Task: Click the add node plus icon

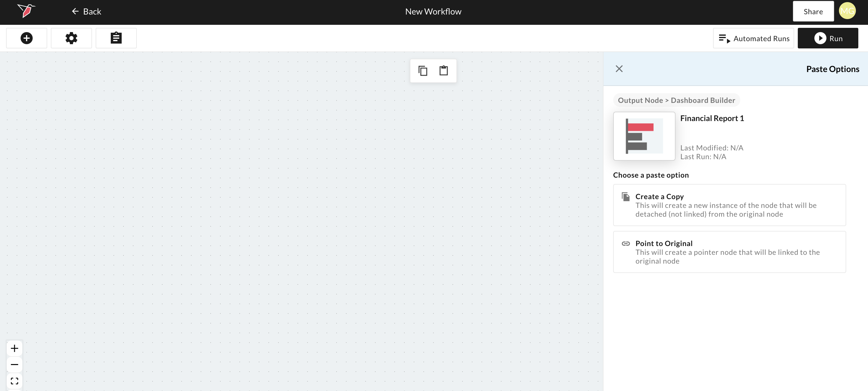Action: point(27,38)
